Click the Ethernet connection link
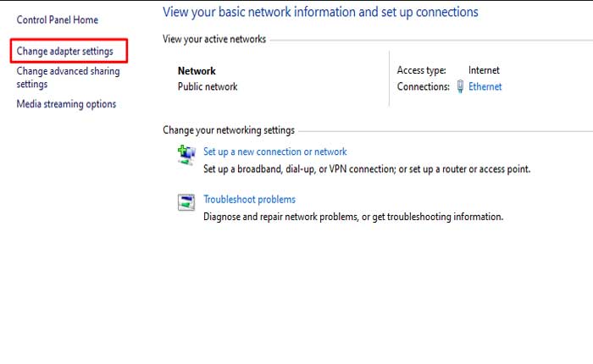 [x=485, y=86]
